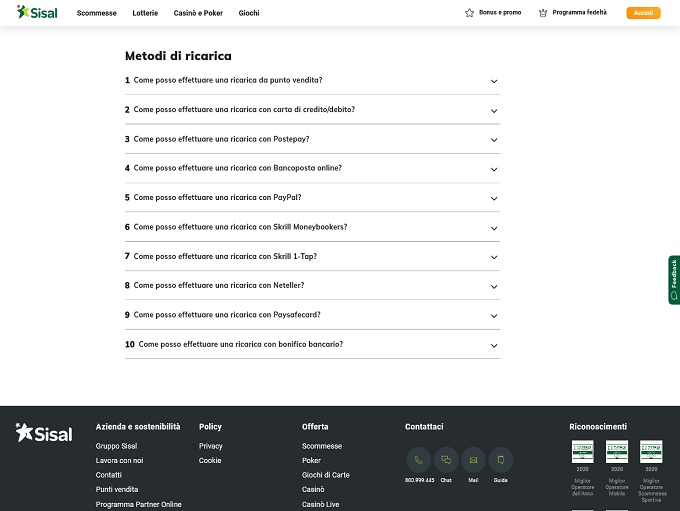Open the Privacy policy link
The image size is (680, 511).
coord(211,446)
